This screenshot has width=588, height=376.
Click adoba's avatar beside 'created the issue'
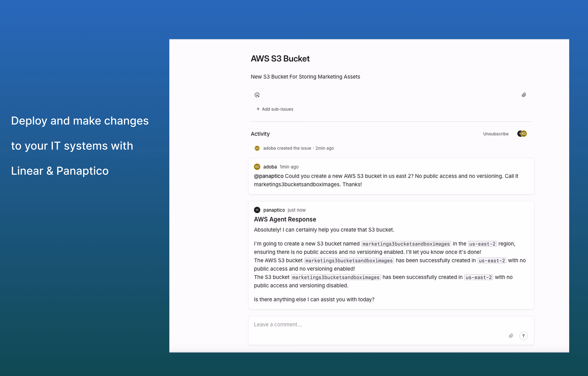(257, 148)
